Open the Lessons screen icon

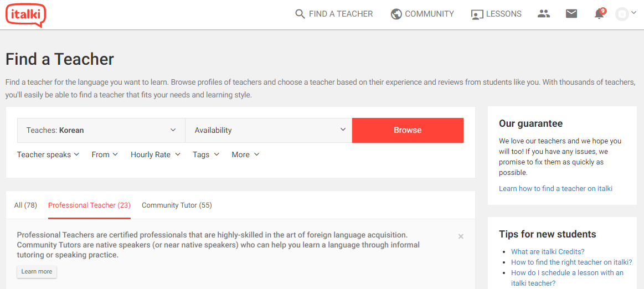point(477,14)
